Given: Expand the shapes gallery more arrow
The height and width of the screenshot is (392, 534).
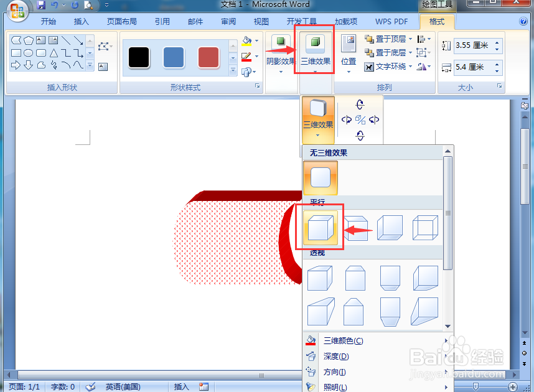Looking at the screenshot, I should pyautogui.click(x=90, y=65).
